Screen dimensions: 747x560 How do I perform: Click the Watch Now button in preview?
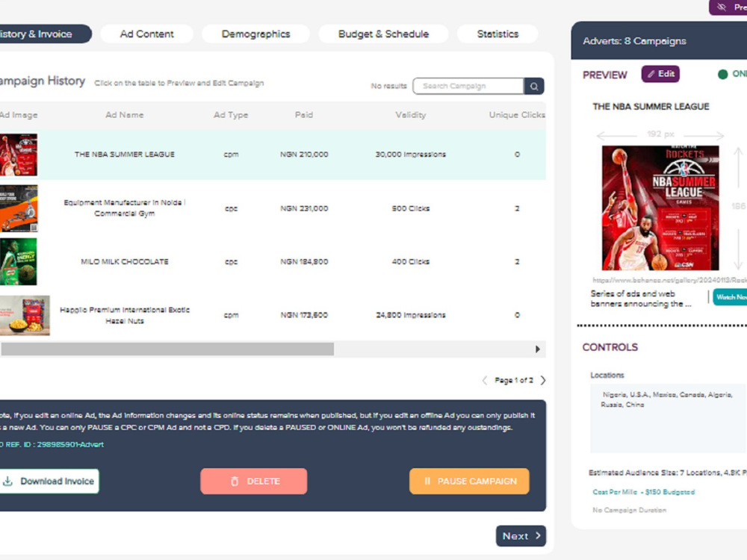pyautogui.click(x=730, y=297)
